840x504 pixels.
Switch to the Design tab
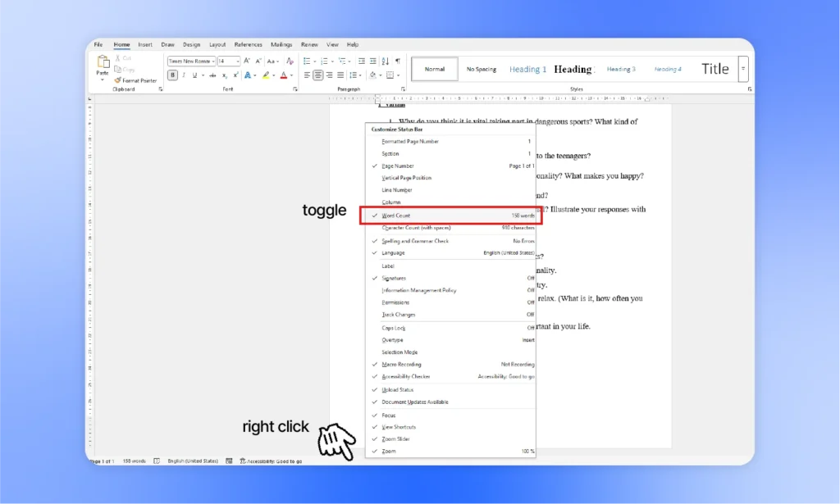[x=191, y=44]
